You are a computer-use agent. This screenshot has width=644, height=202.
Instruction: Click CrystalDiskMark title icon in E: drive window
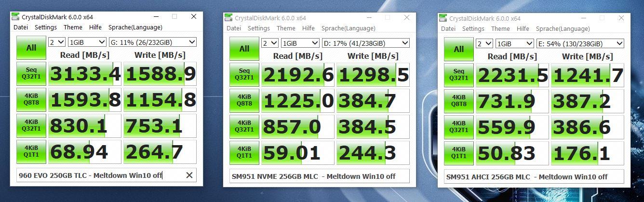(443, 18)
